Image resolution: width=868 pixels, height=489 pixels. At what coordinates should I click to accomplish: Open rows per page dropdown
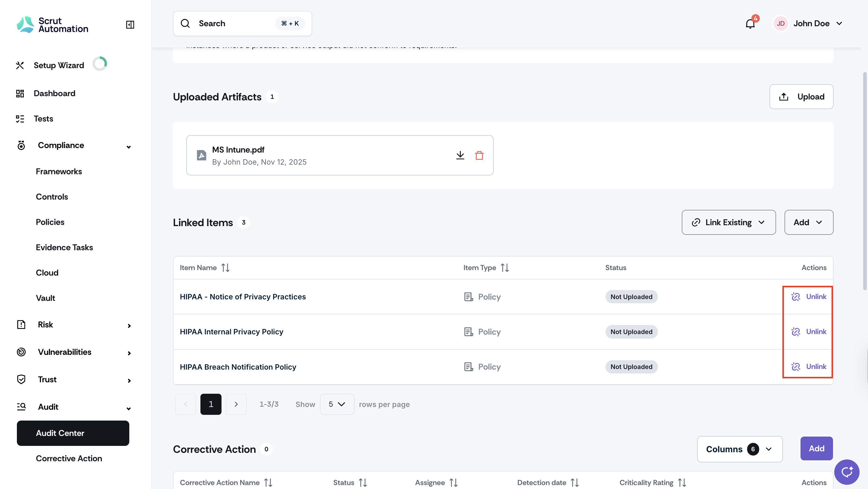point(337,404)
